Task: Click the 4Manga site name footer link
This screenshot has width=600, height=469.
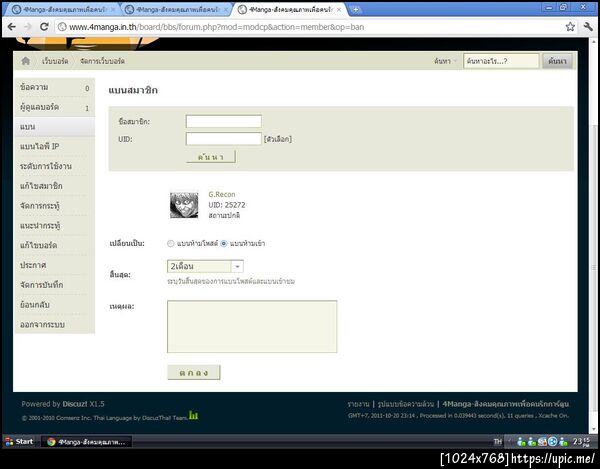Action: (505, 404)
